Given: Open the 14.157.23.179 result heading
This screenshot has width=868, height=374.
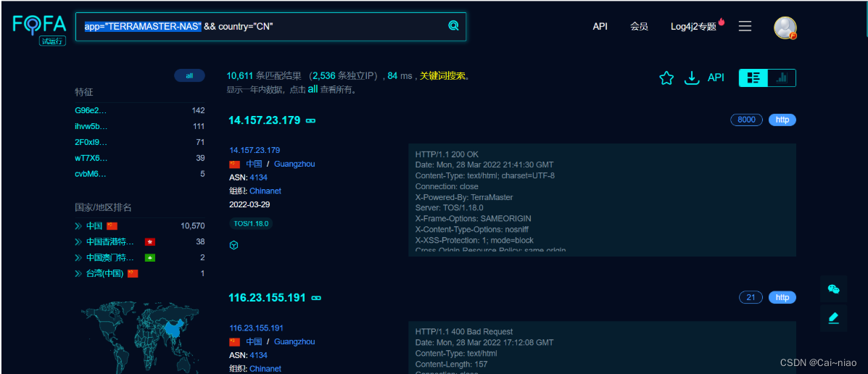Looking at the screenshot, I should [265, 120].
